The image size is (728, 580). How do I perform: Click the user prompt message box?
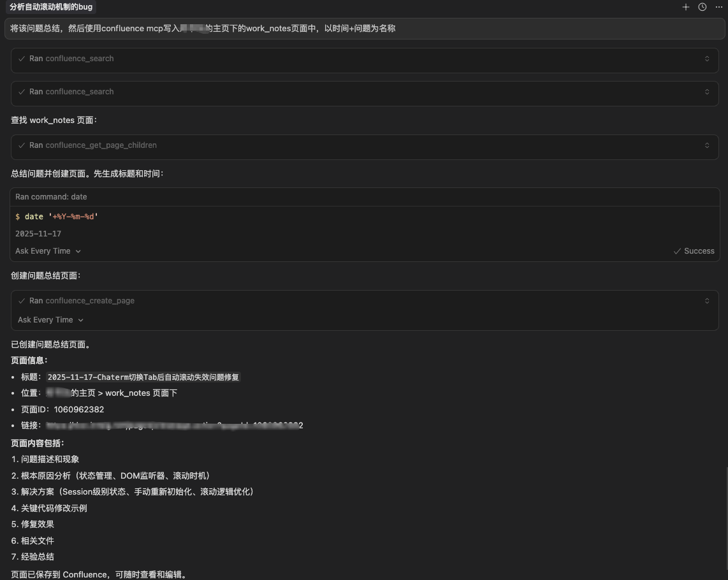coord(365,28)
